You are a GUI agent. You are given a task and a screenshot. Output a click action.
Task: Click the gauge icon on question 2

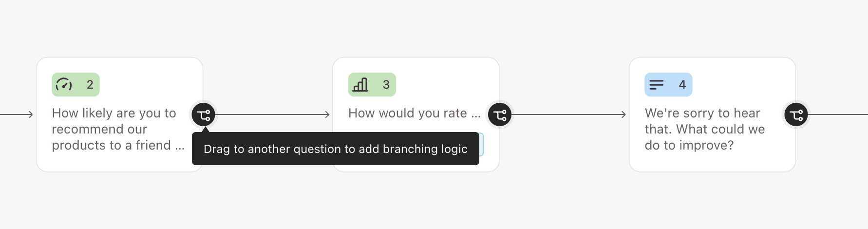tap(64, 85)
